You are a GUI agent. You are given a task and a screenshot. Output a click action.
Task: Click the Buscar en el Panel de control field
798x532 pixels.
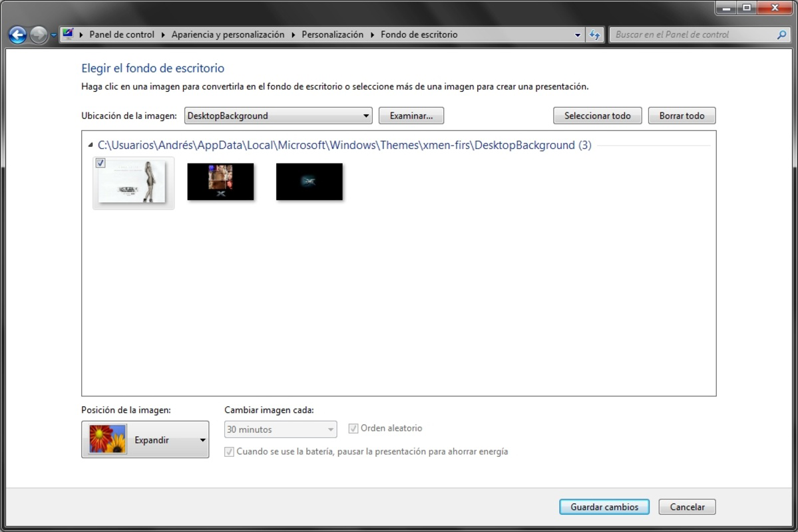click(x=695, y=35)
